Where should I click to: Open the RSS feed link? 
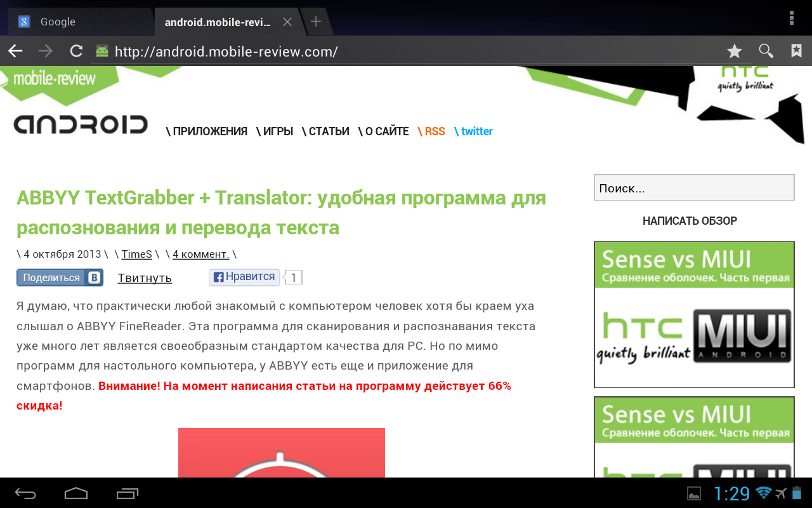[431, 131]
